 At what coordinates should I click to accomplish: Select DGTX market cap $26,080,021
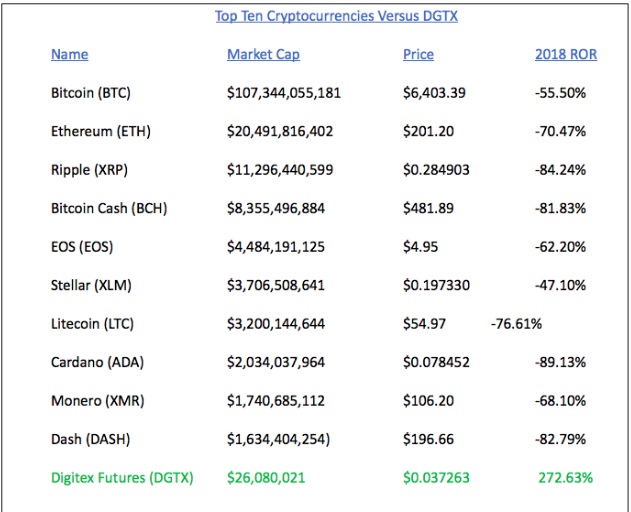(x=266, y=478)
